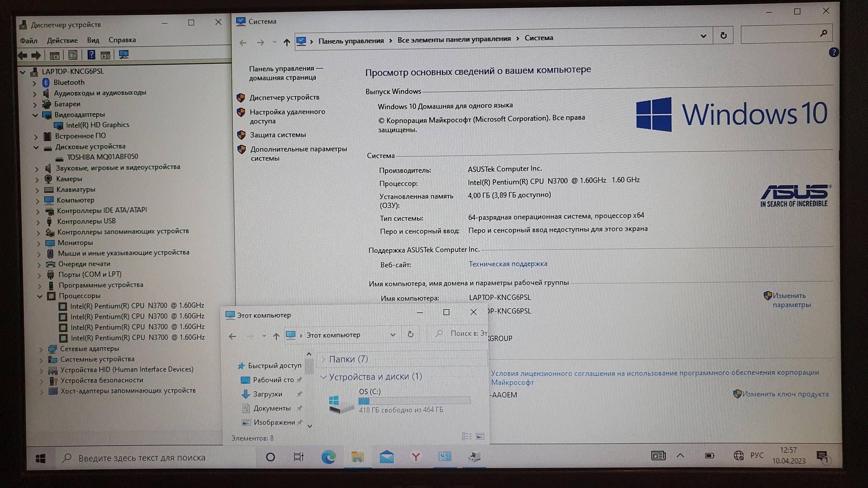Screen dimensions: 868x488
Task: Open Yandex Browser from taskbar
Action: [416, 457]
